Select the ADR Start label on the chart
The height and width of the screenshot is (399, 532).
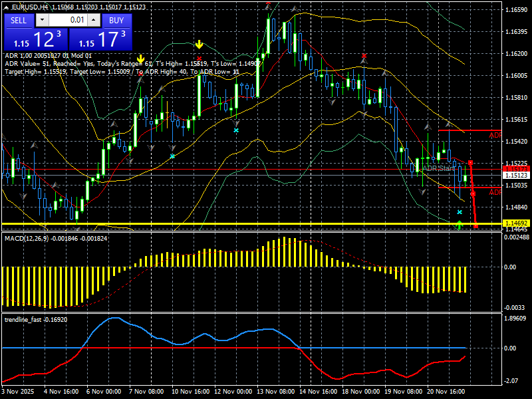tap(438, 168)
